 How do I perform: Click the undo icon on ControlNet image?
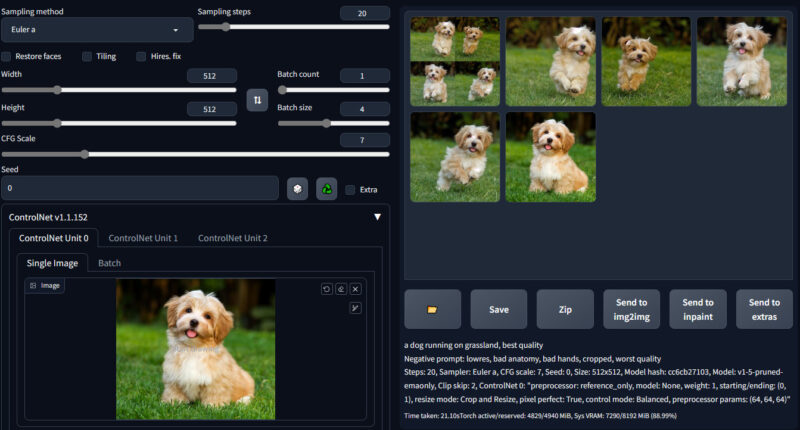[x=326, y=289]
